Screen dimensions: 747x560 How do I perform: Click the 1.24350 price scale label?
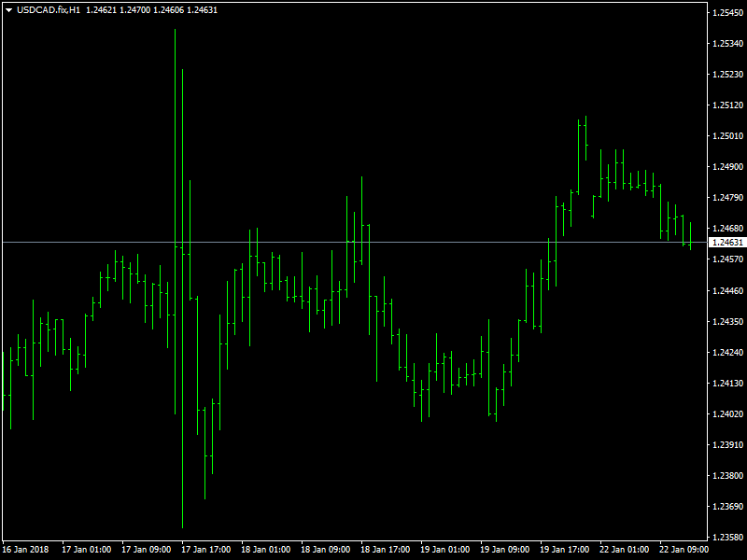tap(727, 321)
